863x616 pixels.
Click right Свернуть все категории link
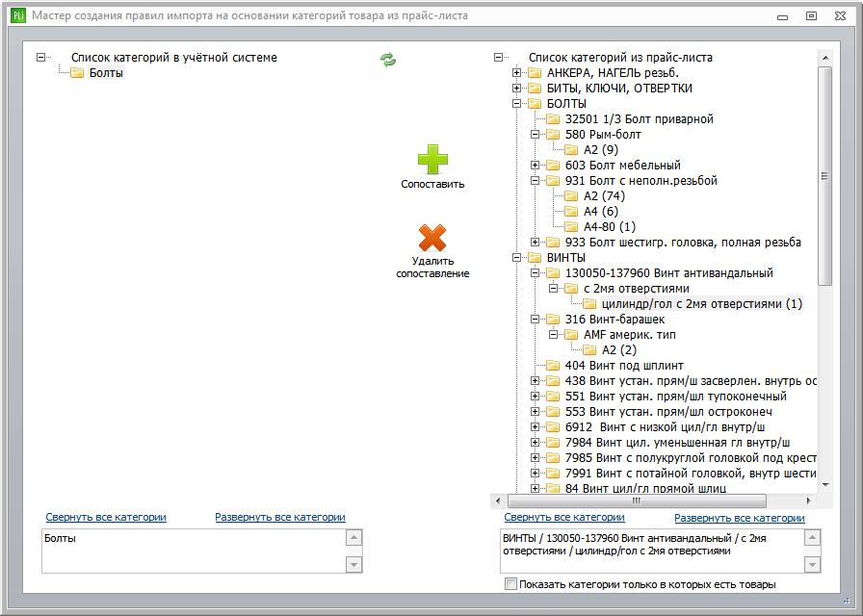coord(564,517)
